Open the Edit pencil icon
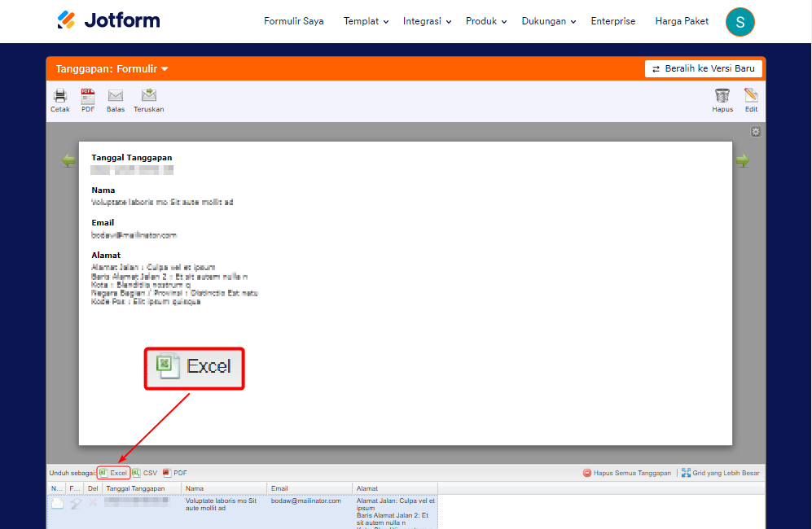 click(750, 99)
